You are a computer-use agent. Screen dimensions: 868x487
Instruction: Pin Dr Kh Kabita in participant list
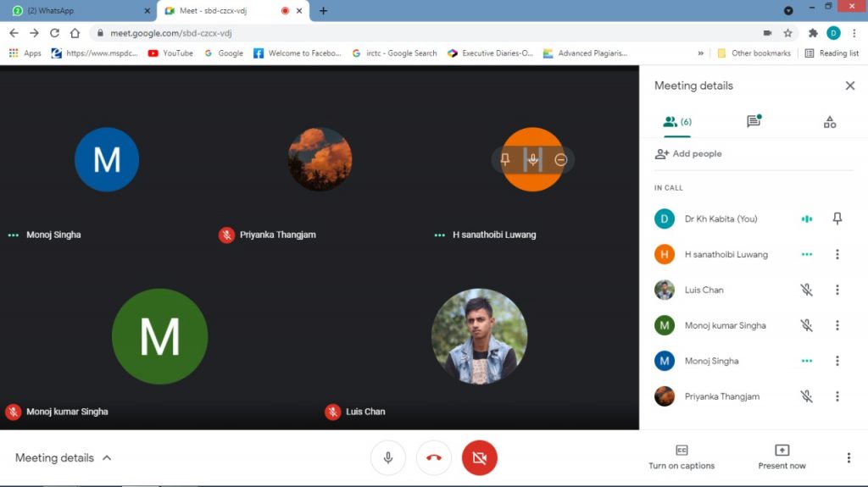837,219
